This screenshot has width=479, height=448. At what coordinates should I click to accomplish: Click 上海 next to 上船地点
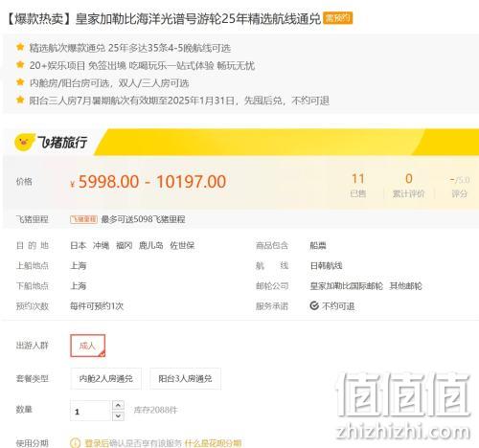coord(79,265)
